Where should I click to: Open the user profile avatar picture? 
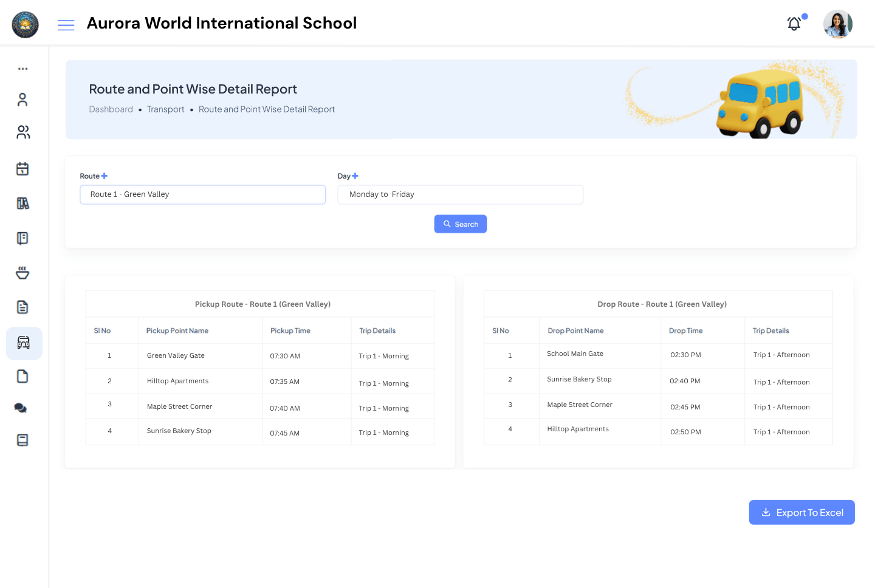[x=837, y=24]
